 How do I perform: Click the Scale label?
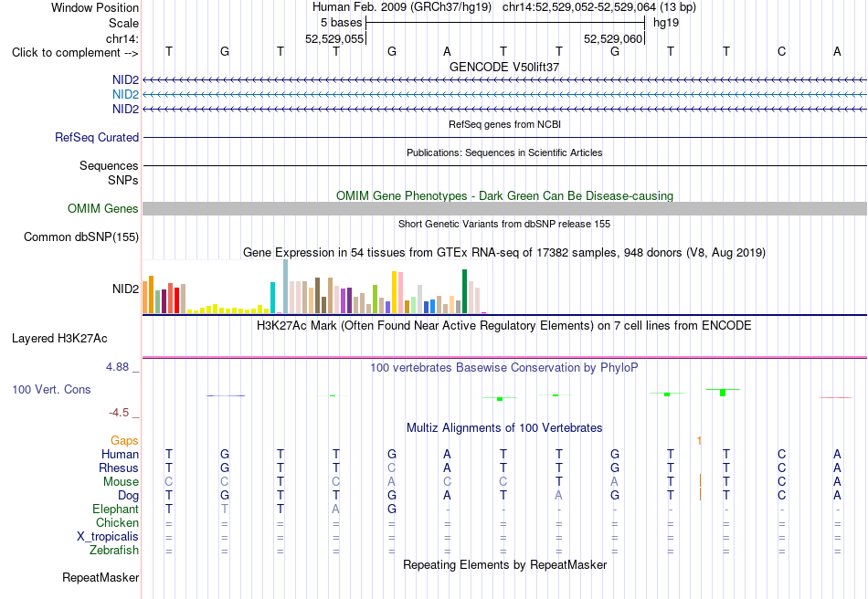coord(123,23)
